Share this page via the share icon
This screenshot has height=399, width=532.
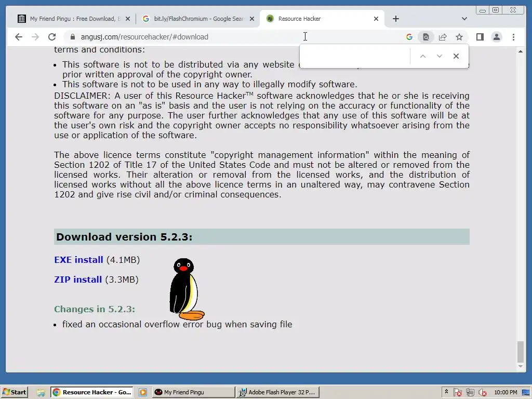tap(443, 37)
